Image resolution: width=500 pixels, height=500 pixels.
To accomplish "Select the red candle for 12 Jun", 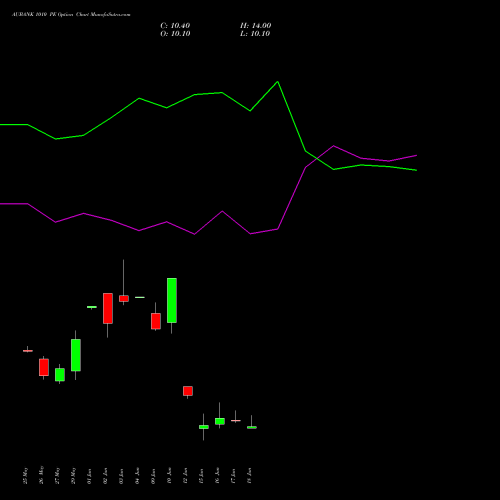I will (x=188, y=391).
